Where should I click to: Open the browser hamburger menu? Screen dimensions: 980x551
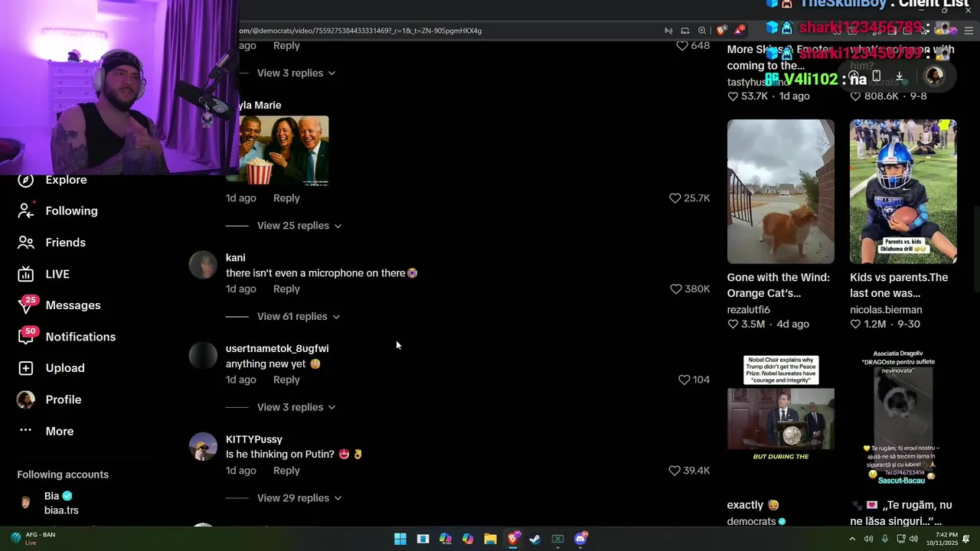[969, 31]
